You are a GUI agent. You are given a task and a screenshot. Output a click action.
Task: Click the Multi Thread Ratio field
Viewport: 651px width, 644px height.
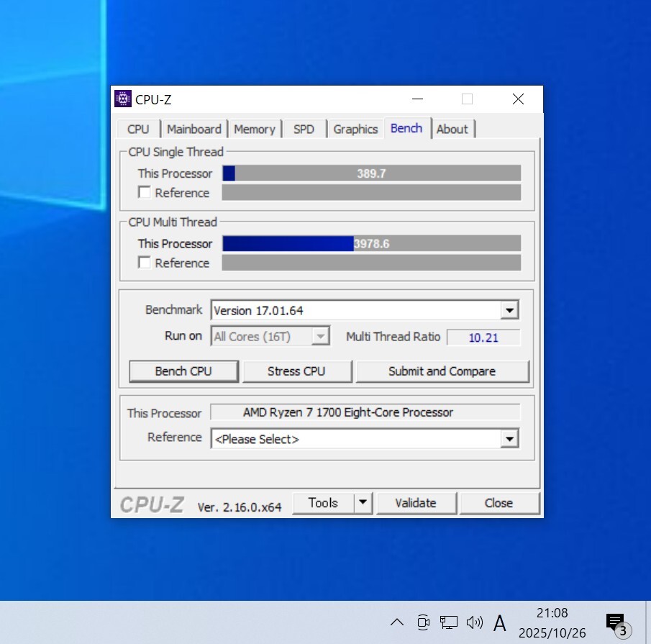point(483,337)
